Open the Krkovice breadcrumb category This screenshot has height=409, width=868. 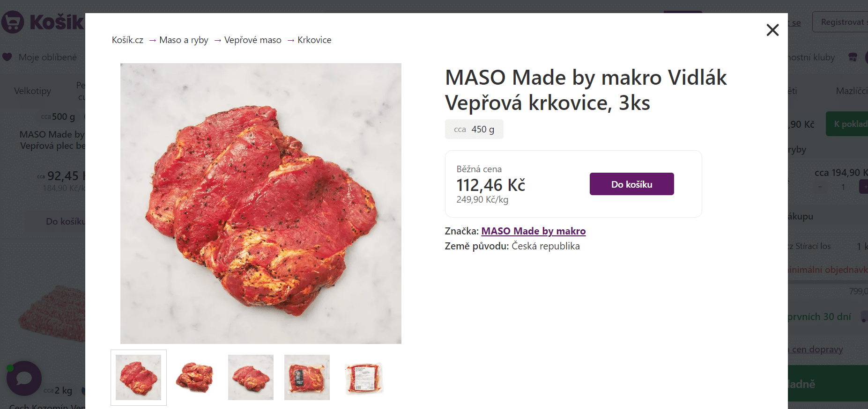314,40
